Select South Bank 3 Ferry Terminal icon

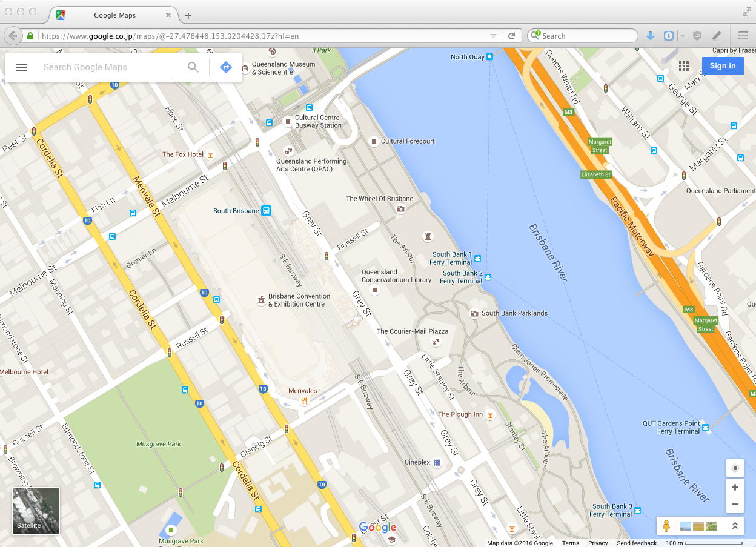(638, 510)
